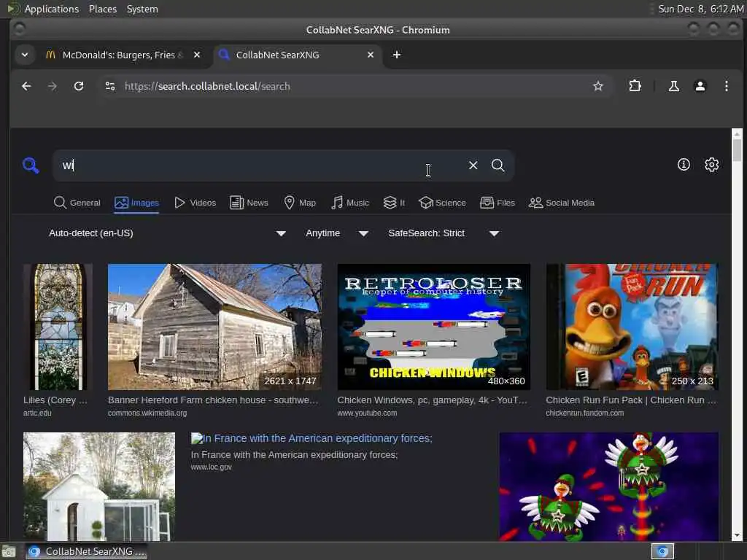The image size is (747, 560).
Task: Open the About info icon
Action: pos(684,165)
